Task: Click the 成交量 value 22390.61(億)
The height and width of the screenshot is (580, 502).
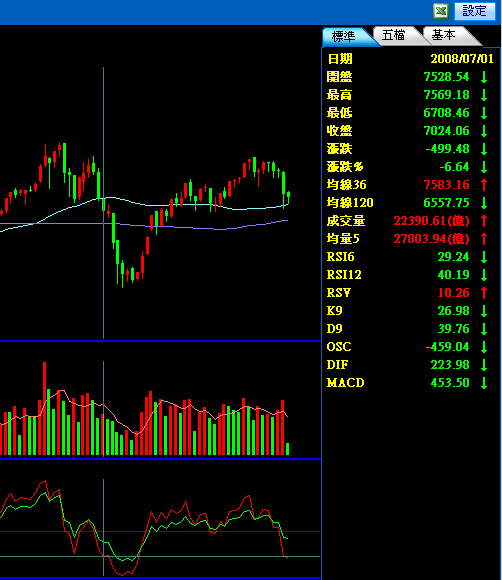Action: pos(431,221)
